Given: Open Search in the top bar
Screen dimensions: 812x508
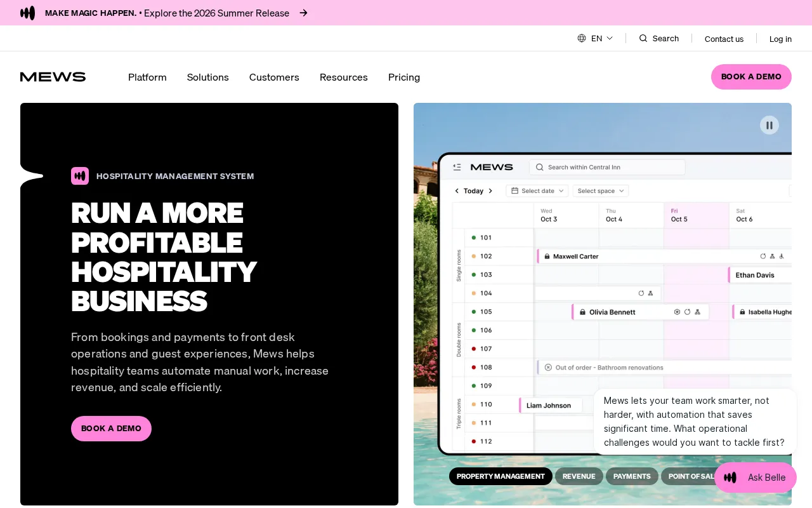Looking at the screenshot, I should point(659,38).
